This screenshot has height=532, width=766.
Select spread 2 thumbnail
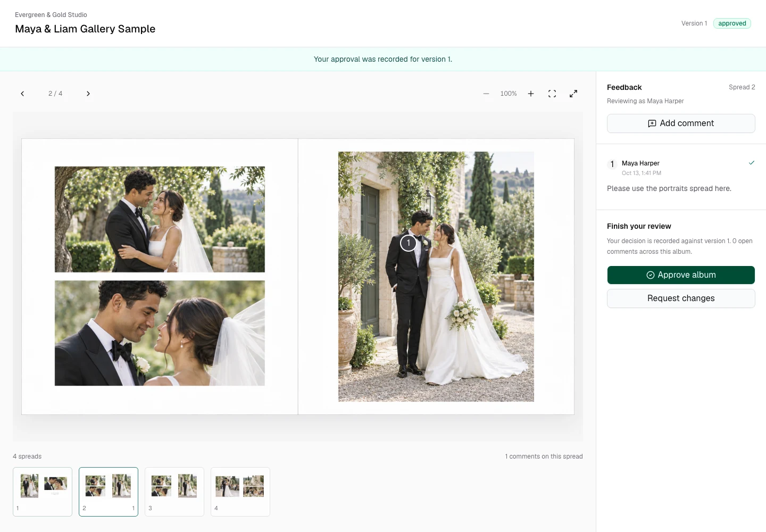(x=109, y=492)
